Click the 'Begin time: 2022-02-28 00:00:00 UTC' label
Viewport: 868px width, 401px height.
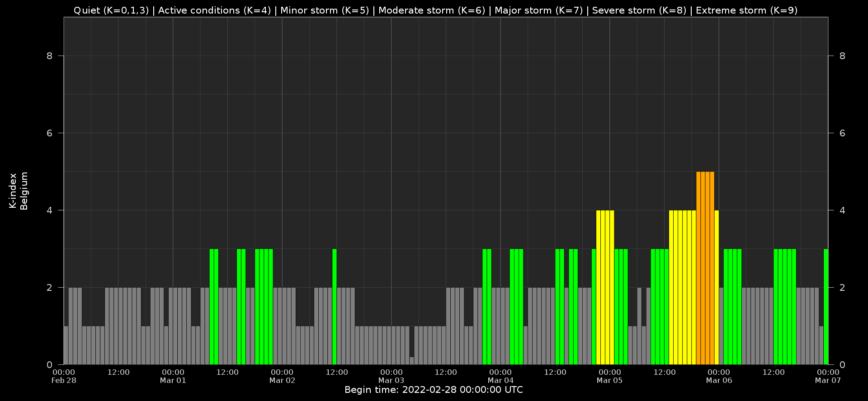pos(434,390)
